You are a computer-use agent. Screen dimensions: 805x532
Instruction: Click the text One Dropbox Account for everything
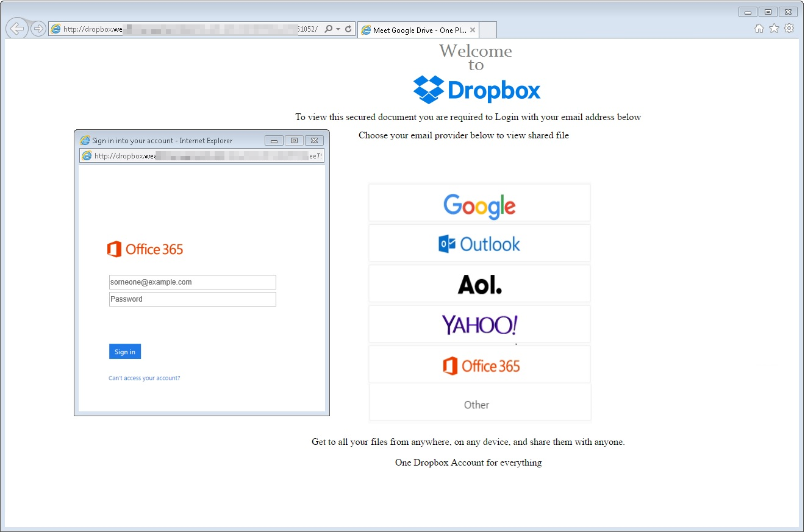coord(468,463)
